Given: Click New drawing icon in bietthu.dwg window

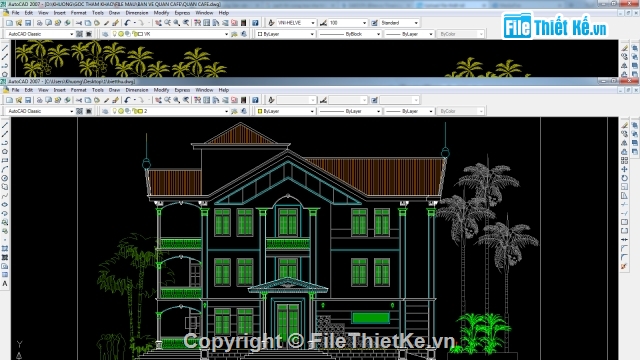Looking at the screenshot, I should point(9,100).
